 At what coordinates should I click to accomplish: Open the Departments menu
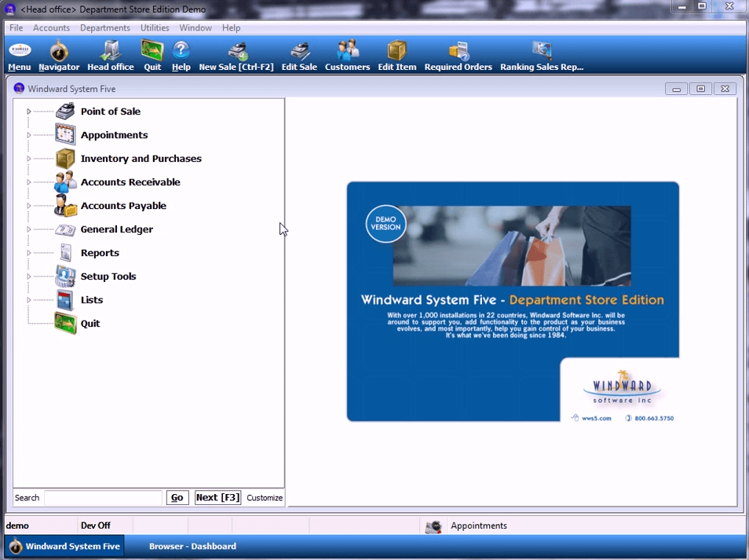[104, 27]
